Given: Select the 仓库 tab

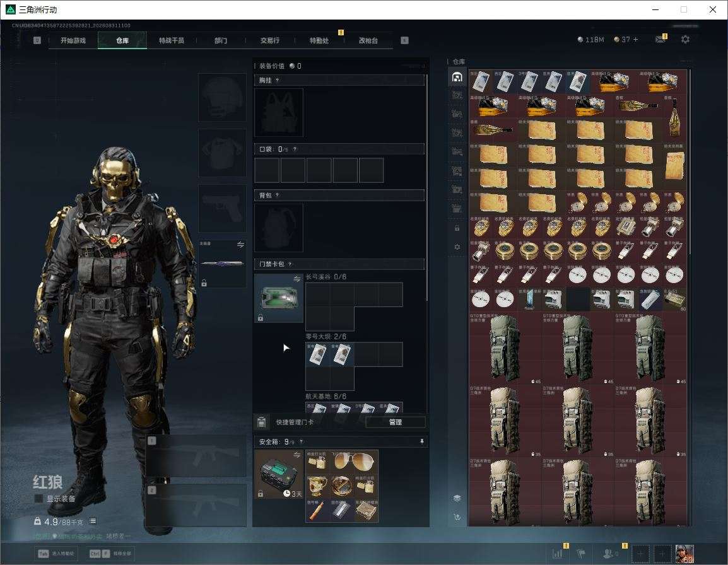Looking at the screenshot, I should coord(122,40).
